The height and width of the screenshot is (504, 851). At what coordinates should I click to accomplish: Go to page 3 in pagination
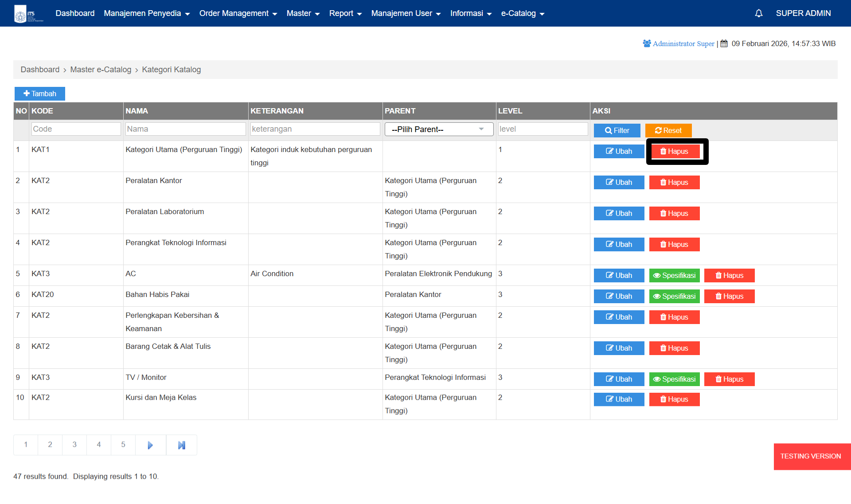[x=74, y=445]
